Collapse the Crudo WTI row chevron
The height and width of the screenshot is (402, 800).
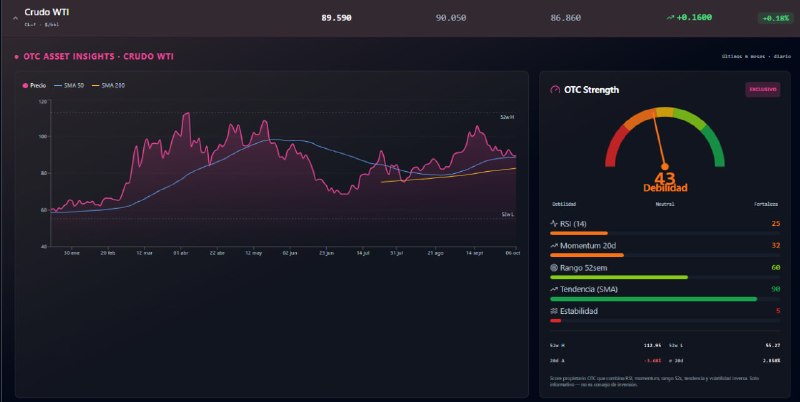pyautogui.click(x=15, y=18)
